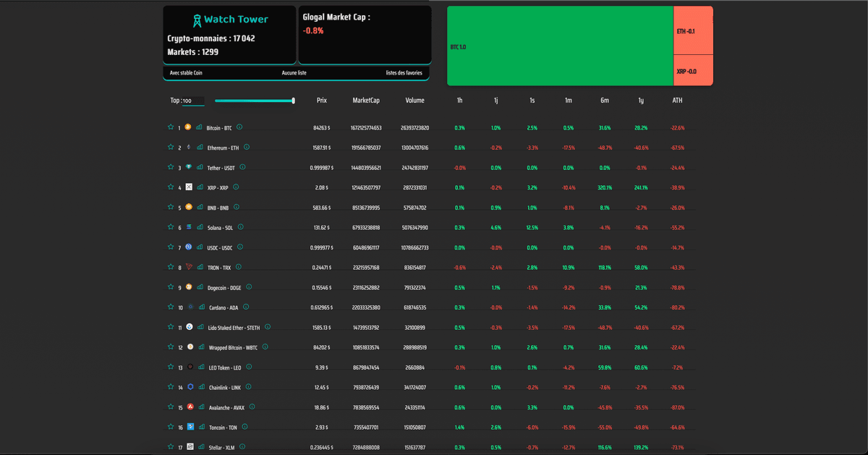This screenshot has height=455, width=868.
Task: Sort by 1m change column
Action: point(568,101)
